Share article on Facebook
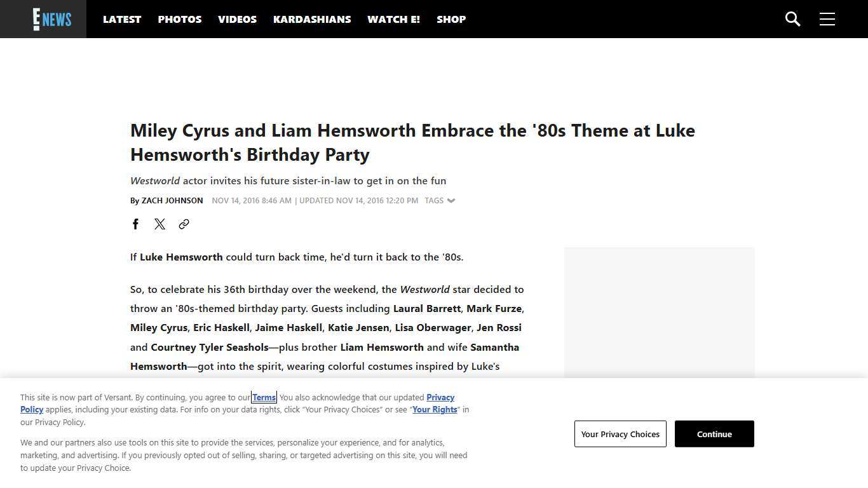The height and width of the screenshot is (488, 868). [x=135, y=224]
